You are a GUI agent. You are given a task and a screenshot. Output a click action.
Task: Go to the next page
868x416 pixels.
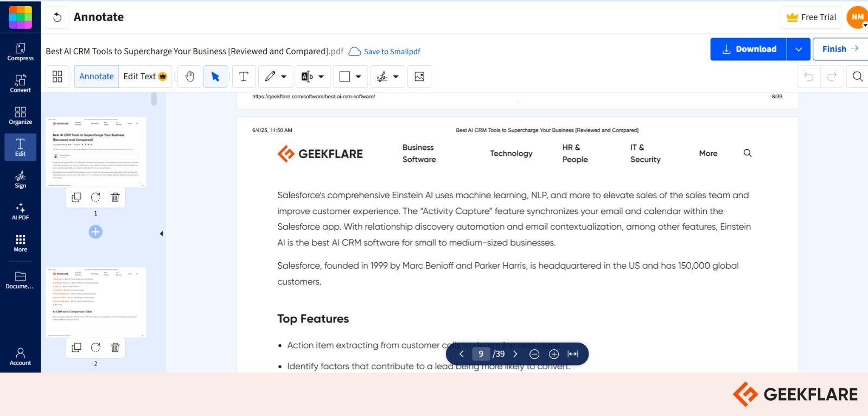click(515, 354)
